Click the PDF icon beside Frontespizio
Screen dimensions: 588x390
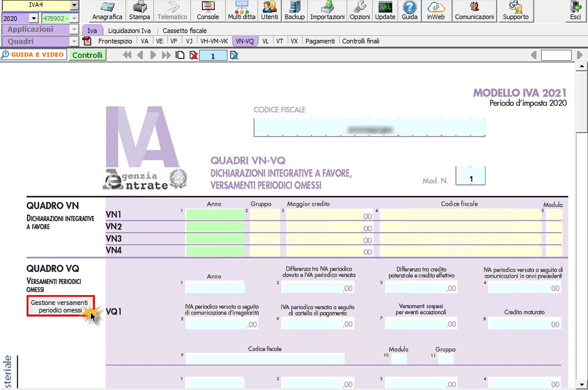tap(87, 41)
